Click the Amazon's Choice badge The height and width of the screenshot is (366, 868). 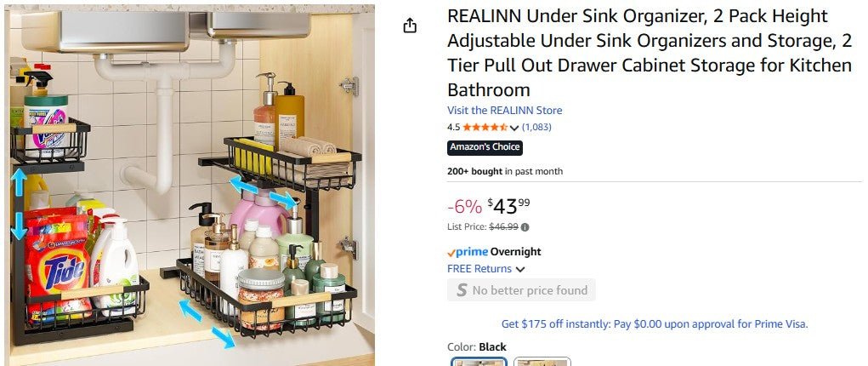[x=485, y=147]
